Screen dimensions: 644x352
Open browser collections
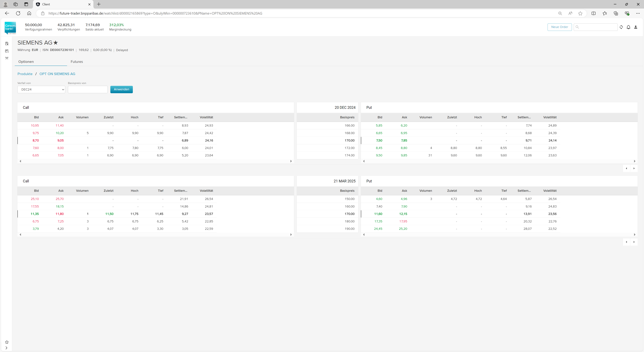616,13
